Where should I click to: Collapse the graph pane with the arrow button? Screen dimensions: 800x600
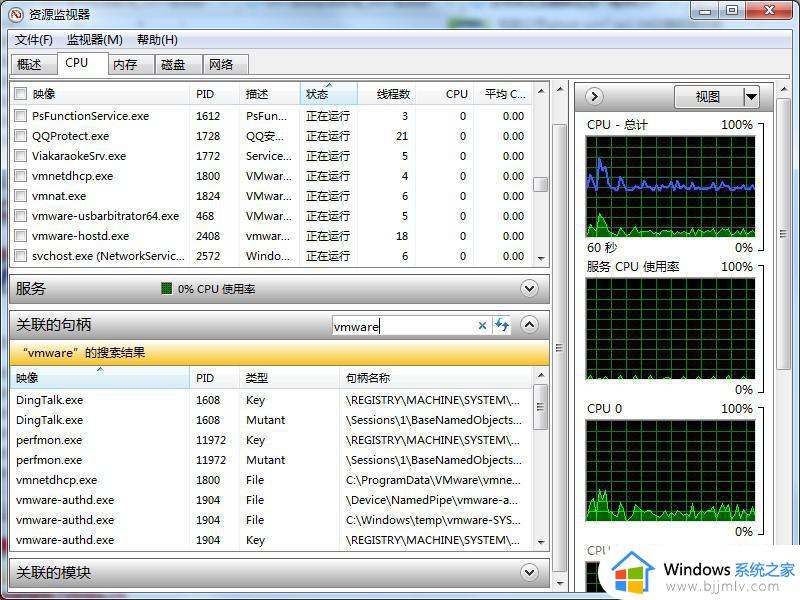(594, 96)
